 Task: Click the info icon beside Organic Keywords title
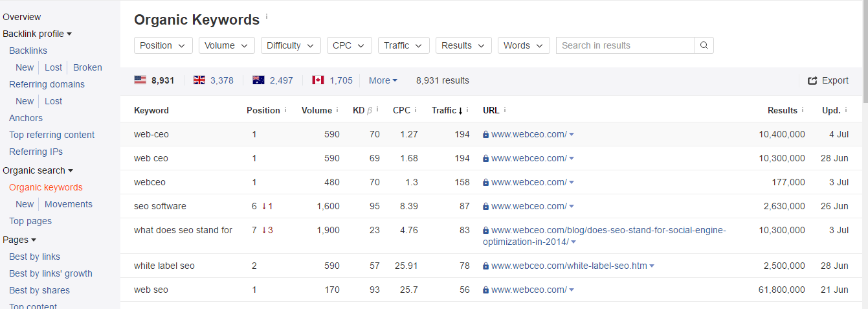(x=267, y=17)
